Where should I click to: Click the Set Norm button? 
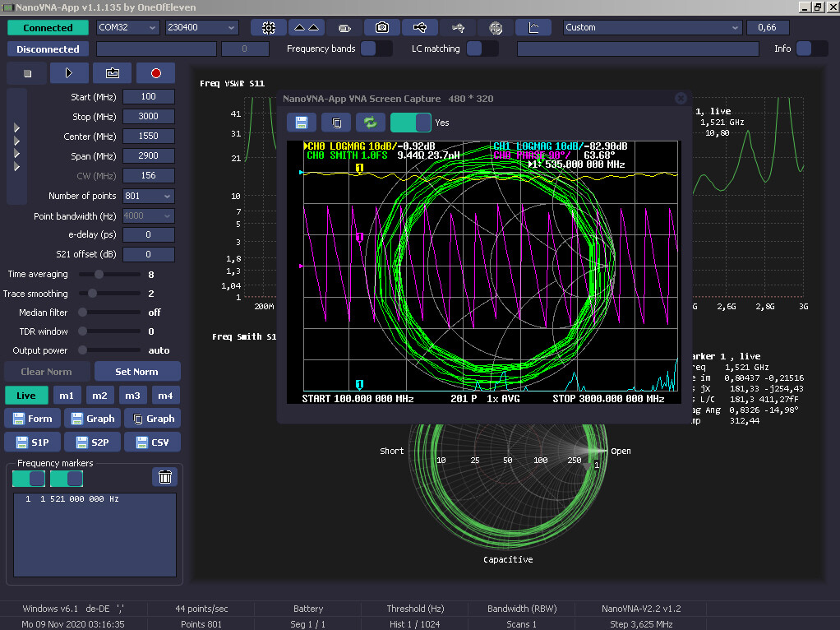tap(137, 372)
